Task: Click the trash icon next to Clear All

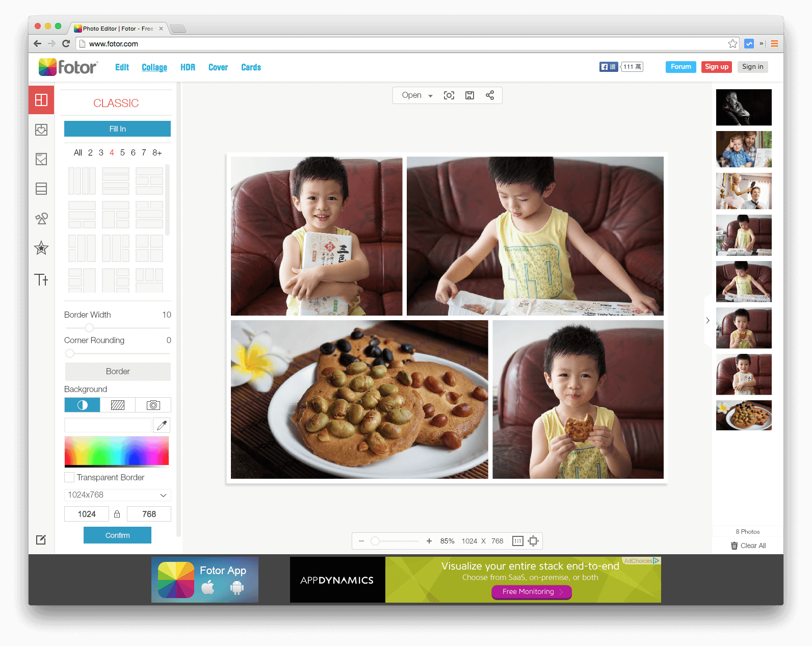Action: (x=734, y=546)
